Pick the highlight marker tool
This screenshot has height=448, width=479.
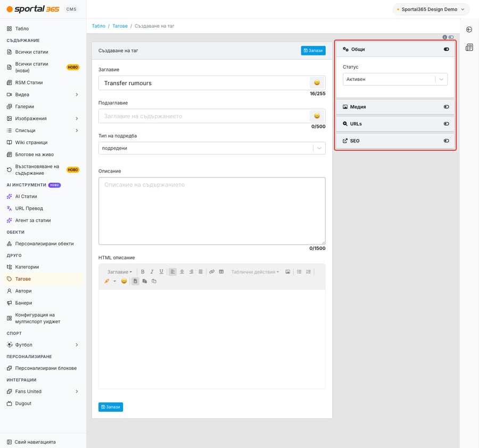pyautogui.click(x=106, y=281)
